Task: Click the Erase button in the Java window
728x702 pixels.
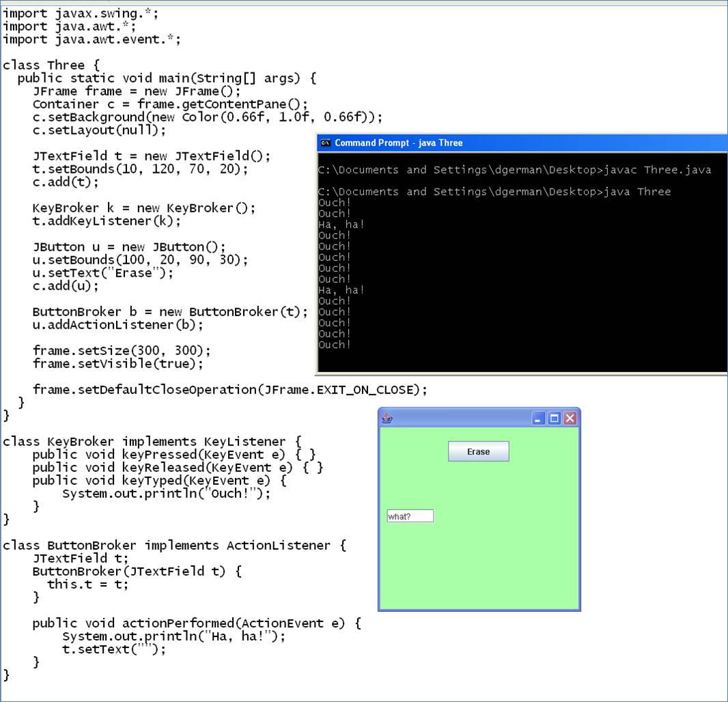Action: (478, 451)
